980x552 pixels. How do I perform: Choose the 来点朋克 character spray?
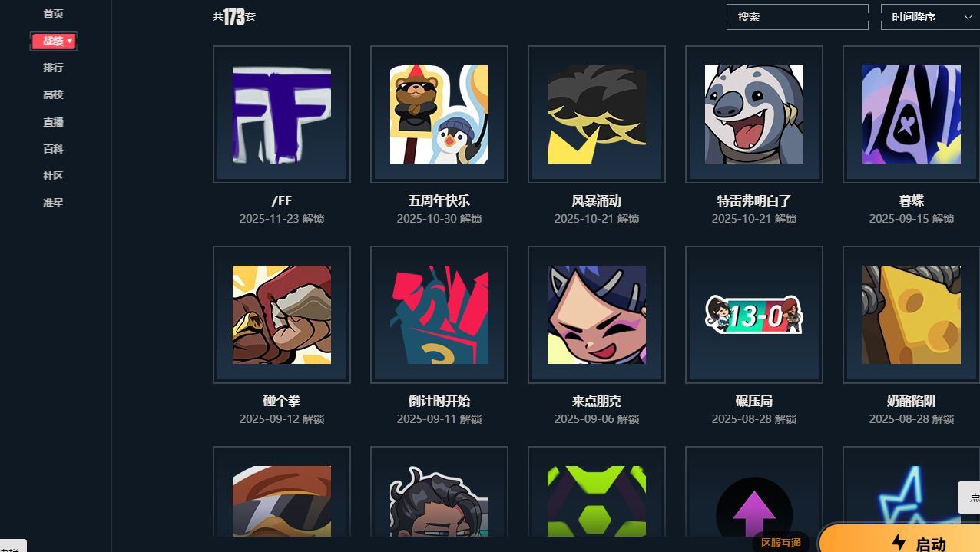click(x=597, y=315)
